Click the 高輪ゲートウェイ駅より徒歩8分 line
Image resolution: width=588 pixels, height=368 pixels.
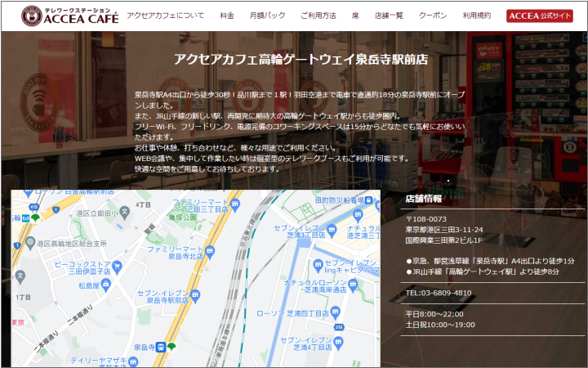(483, 272)
